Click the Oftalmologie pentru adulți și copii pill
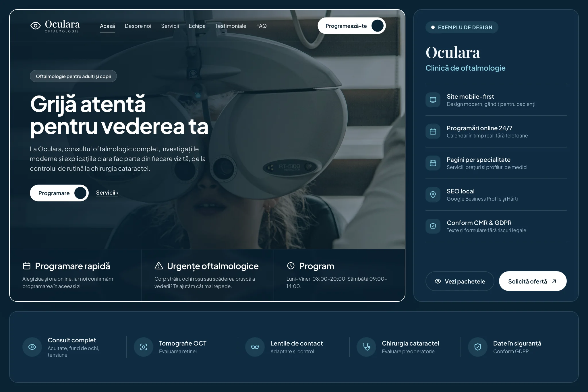 coord(73,76)
